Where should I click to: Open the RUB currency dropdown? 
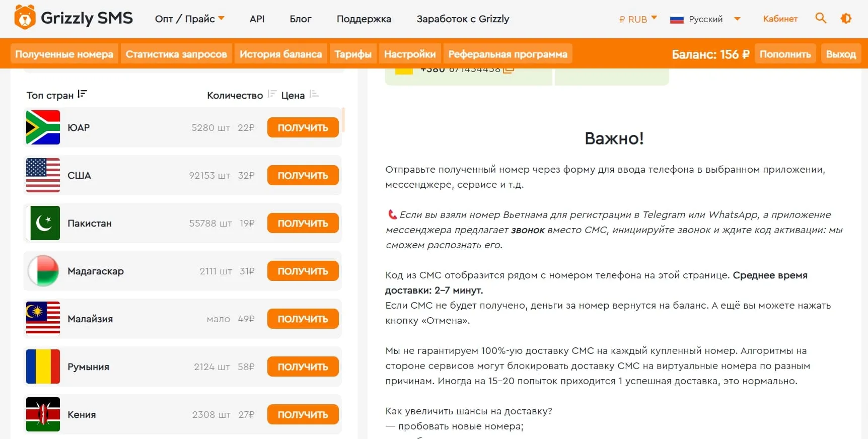point(638,19)
